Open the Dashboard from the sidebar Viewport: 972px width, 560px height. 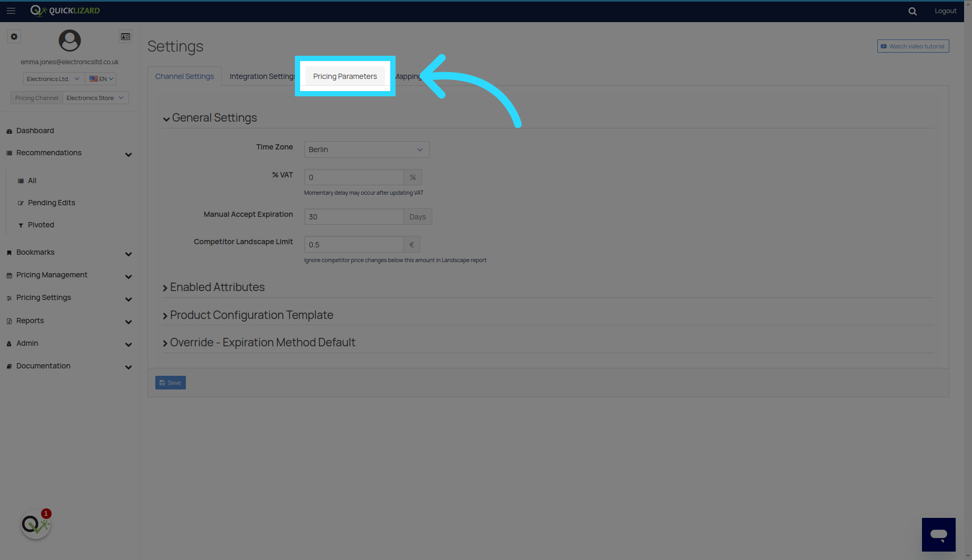35,130
